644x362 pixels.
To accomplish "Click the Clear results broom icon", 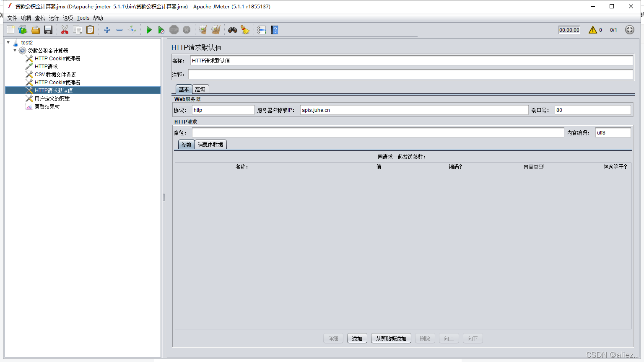I will 203,30.
